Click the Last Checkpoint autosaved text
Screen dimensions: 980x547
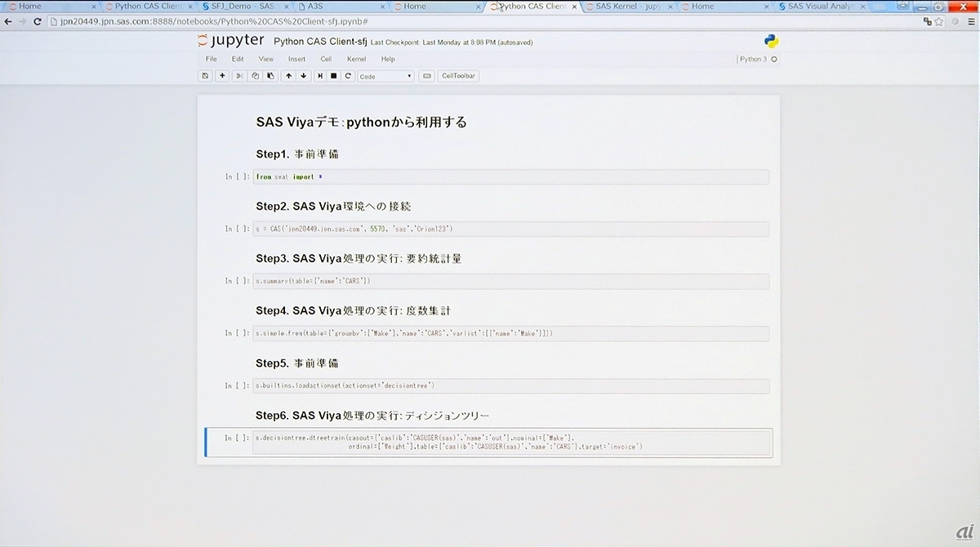tap(452, 42)
